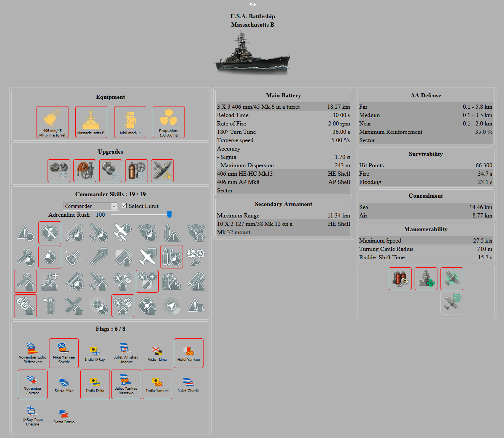Toggle the Mike Yankee Soxisix flag
Image resolution: width=504 pixels, height=438 pixels.
click(64, 353)
